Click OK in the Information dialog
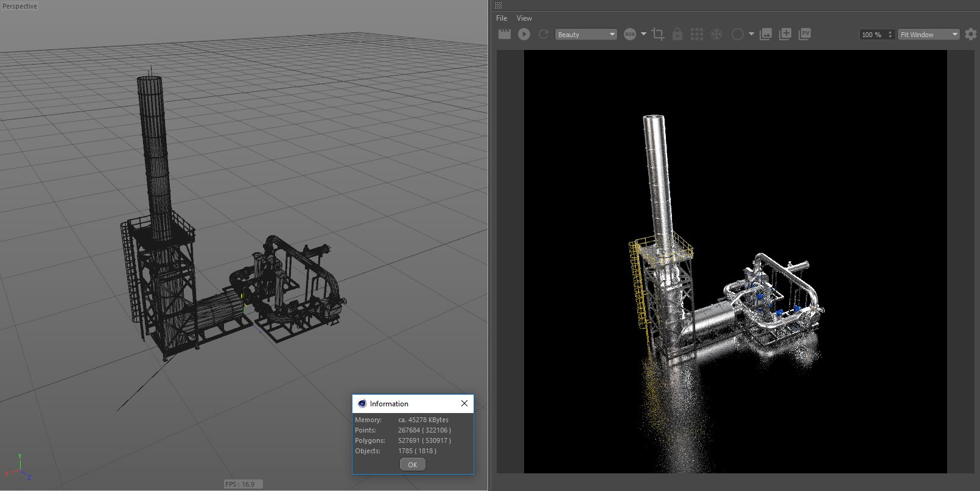 click(x=413, y=464)
